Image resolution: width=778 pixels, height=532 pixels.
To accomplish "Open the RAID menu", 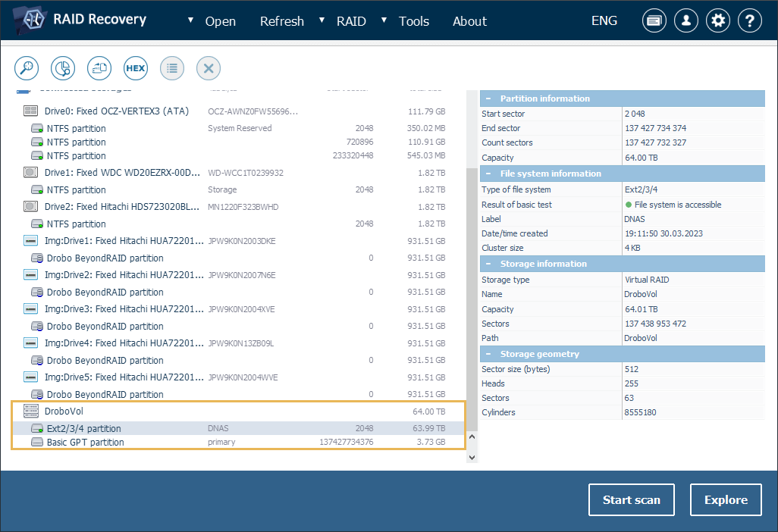I will pos(351,21).
